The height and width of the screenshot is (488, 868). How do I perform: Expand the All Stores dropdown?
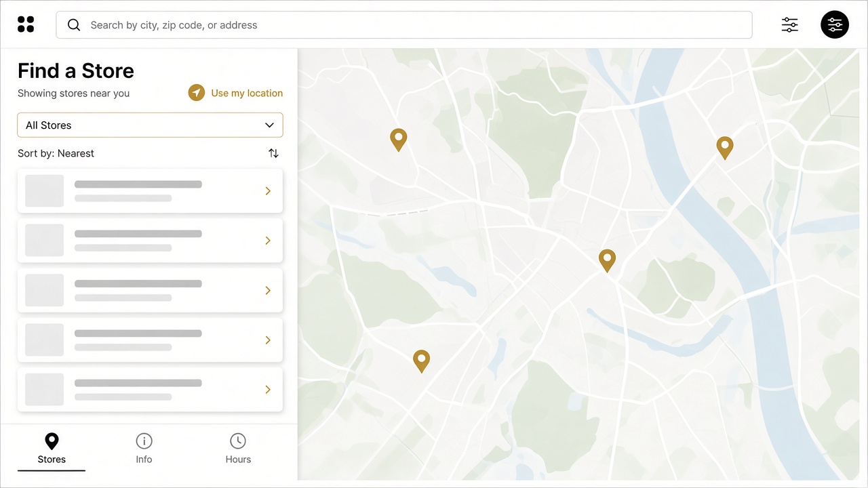coord(150,125)
